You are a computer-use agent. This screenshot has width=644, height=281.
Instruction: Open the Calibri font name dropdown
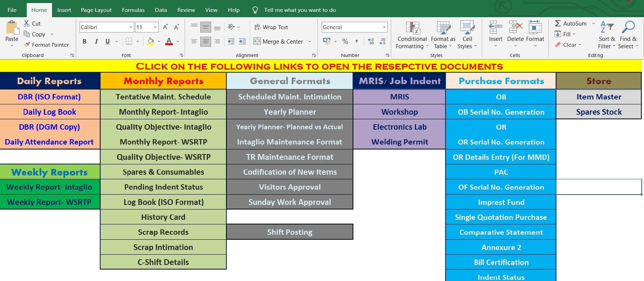click(131, 27)
